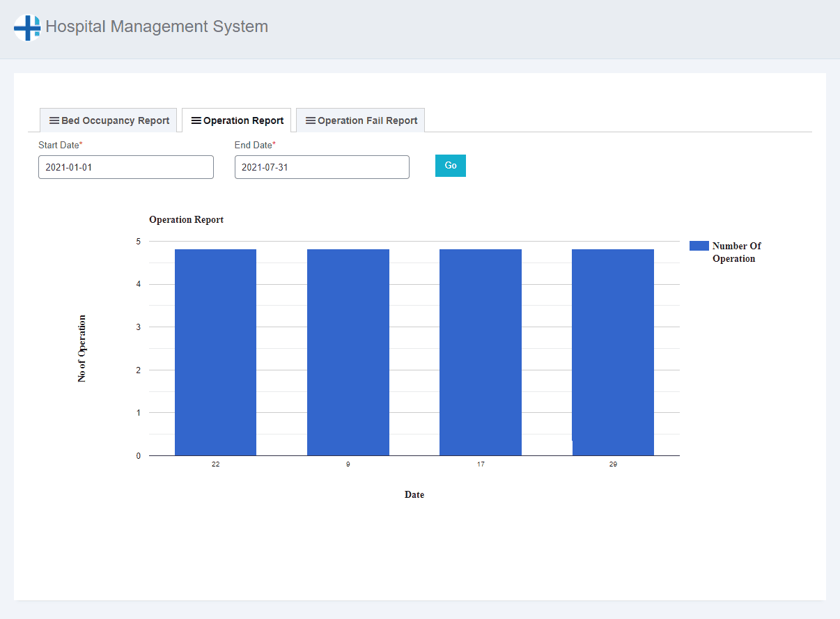The width and height of the screenshot is (840, 619).
Task: Select the chart bar for date 17
Action: tap(480, 352)
